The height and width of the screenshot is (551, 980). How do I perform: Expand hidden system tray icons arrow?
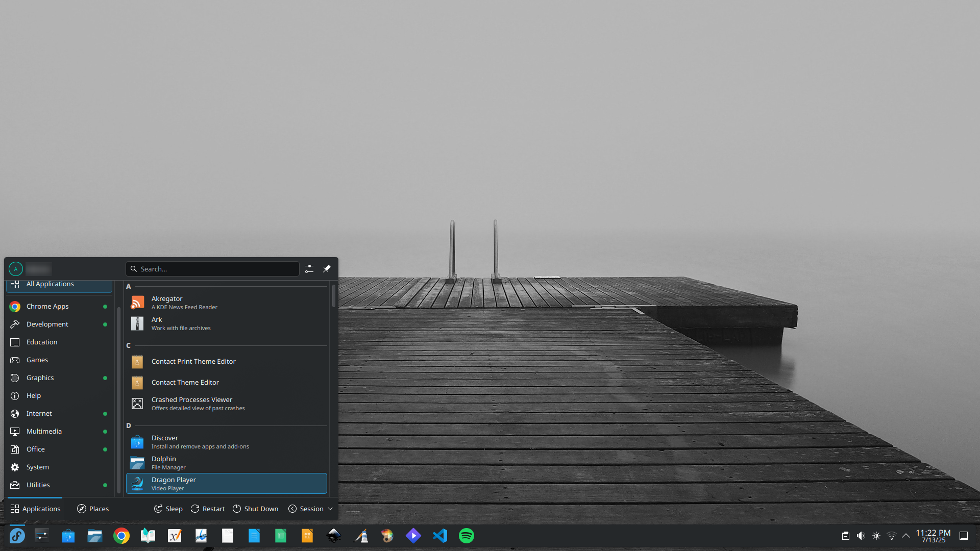click(x=906, y=536)
